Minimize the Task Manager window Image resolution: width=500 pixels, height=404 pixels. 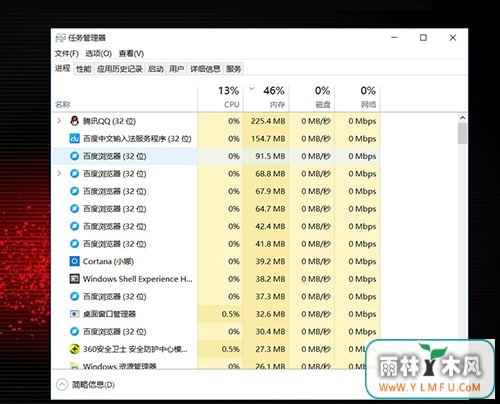tap(394, 38)
